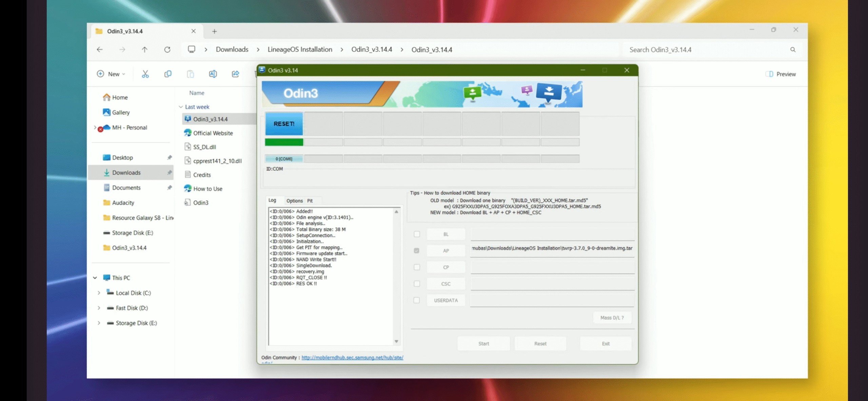The width and height of the screenshot is (868, 401).
Task: Expand the Local Disk (C:) node
Action: pyautogui.click(x=99, y=293)
